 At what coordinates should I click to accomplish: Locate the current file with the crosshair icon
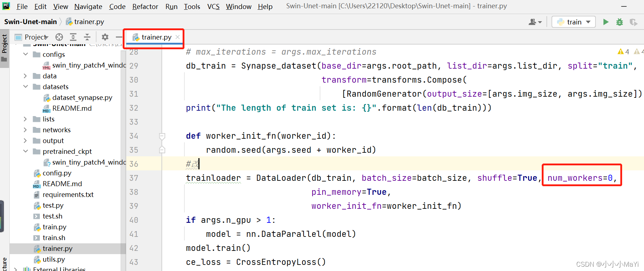tap(59, 37)
